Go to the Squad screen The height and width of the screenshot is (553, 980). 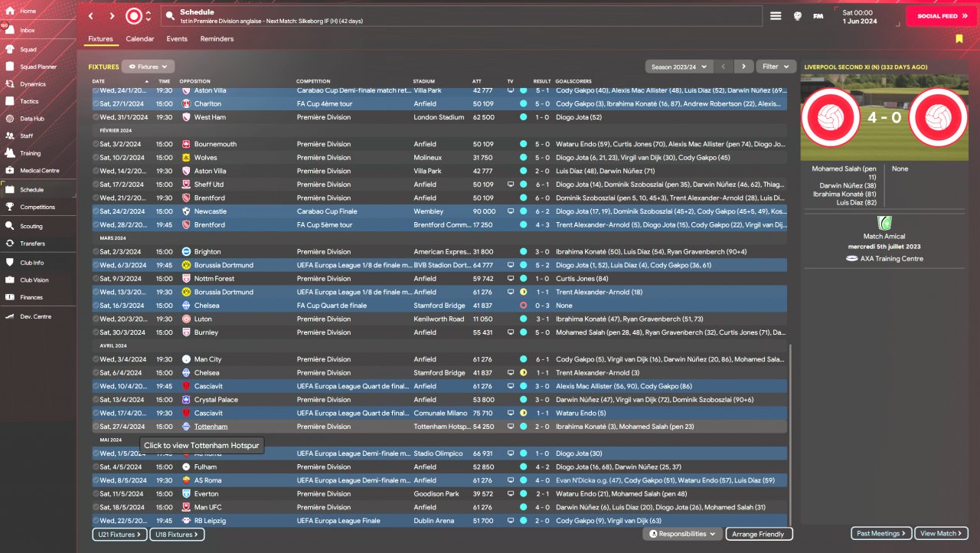click(x=28, y=48)
